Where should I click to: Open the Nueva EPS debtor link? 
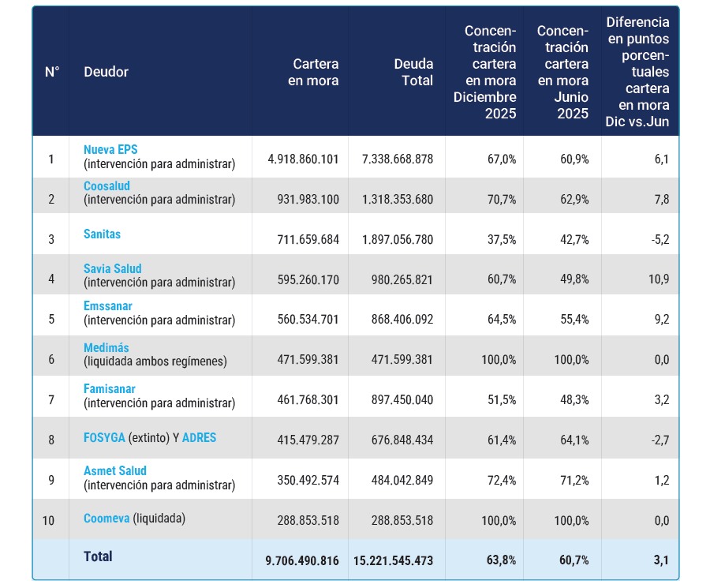(x=110, y=149)
